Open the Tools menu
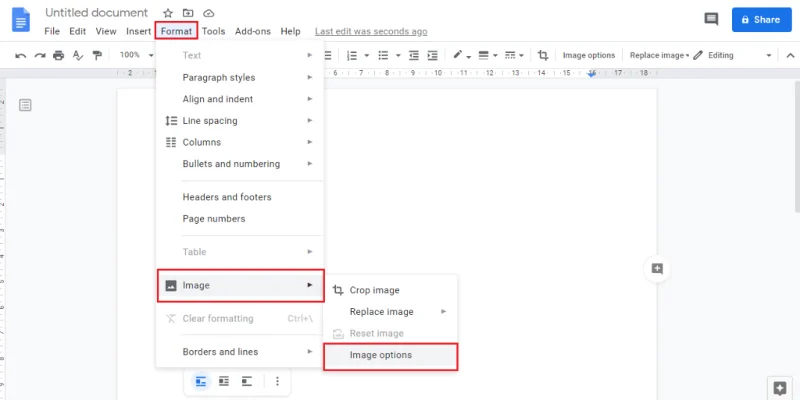Viewport: 800px width, 400px height. click(213, 31)
